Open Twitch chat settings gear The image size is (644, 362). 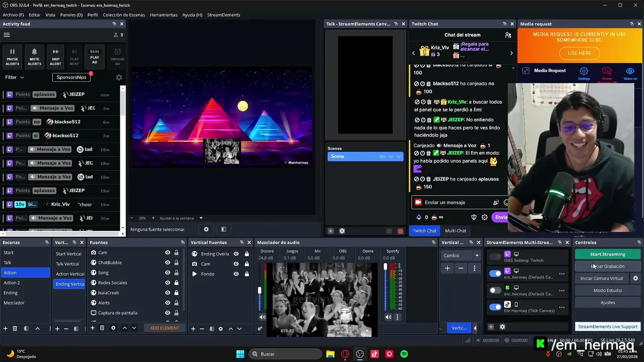(485, 217)
